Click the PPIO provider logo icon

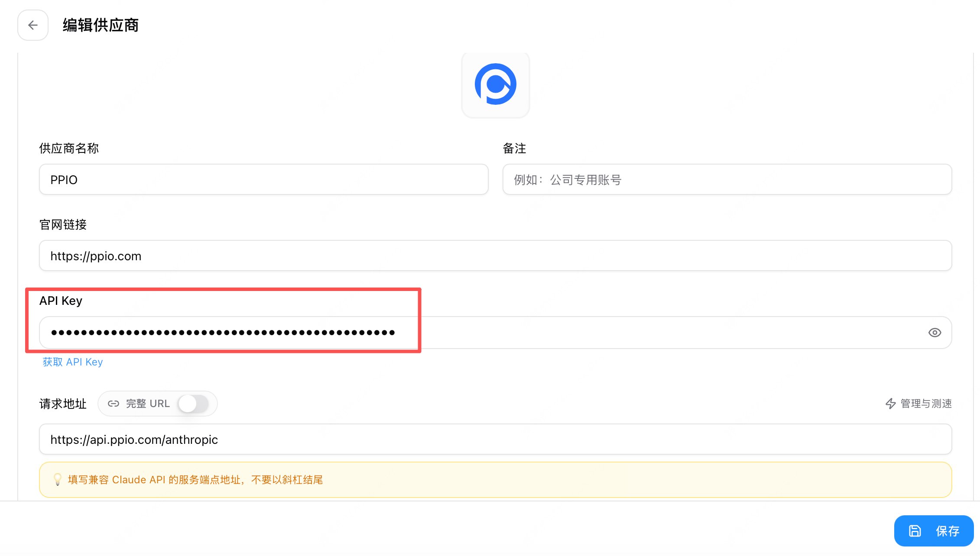pos(496,84)
